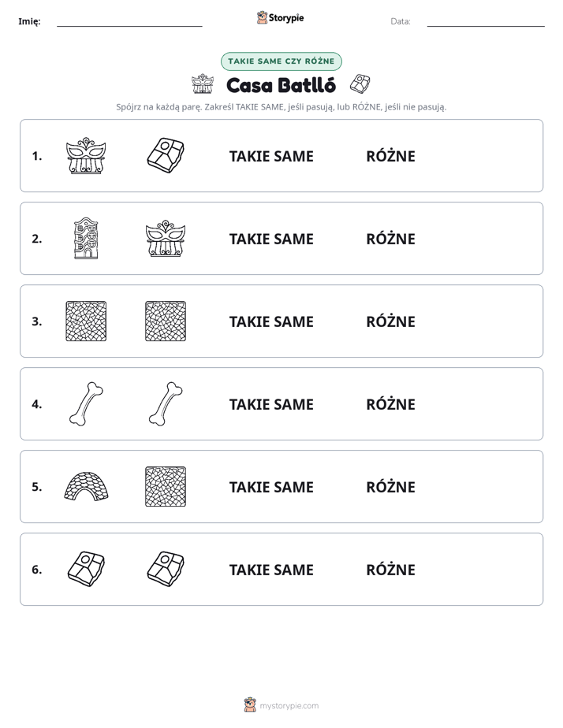
Task: Click the Casa Batlló house icon in row 2
Action: click(x=86, y=238)
